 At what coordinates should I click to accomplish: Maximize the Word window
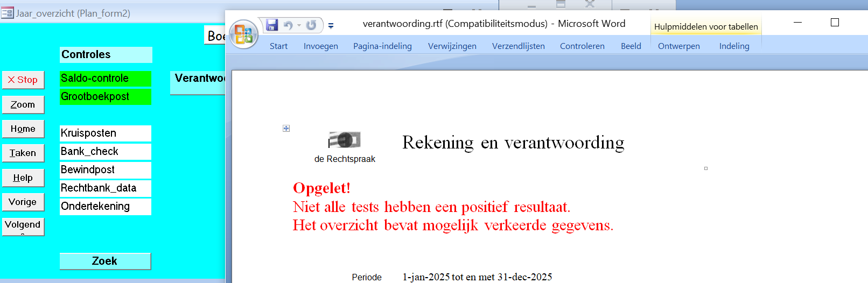click(835, 23)
